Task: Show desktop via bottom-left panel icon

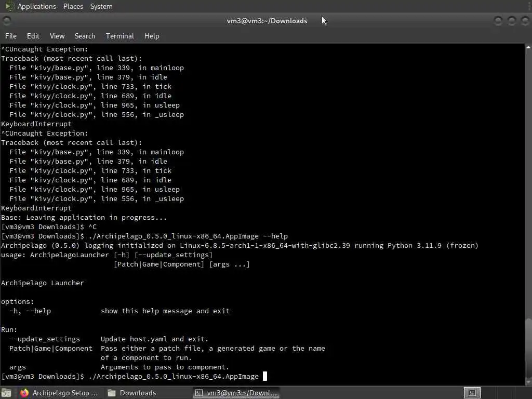Action: pos(6,393)
